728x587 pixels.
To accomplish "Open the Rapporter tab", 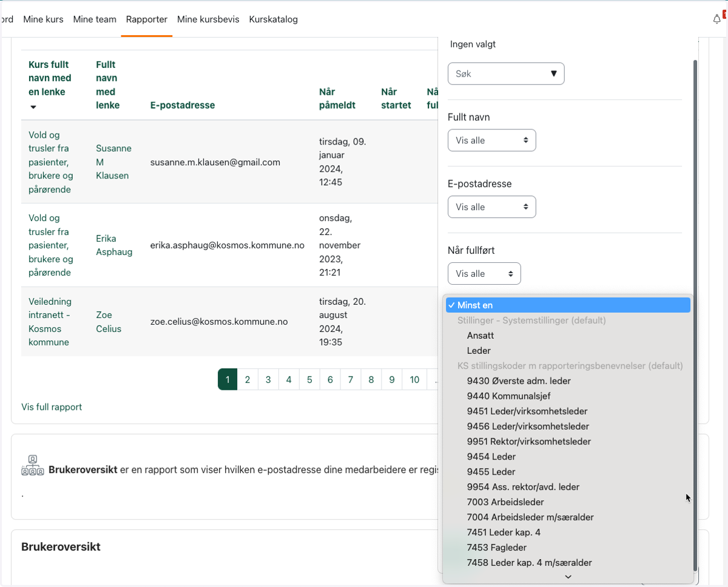I will pos(147,19).
